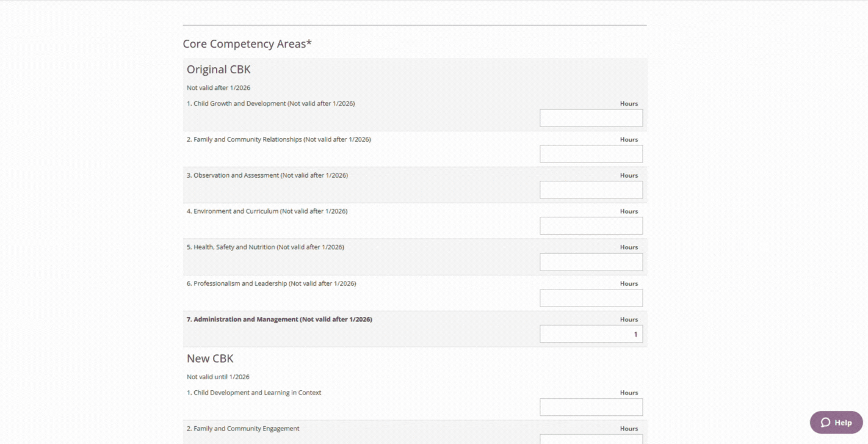The image size is (868, 444).
Task: Click the Hours label in Family and Community Engagement row
Action: coord(629,429)
